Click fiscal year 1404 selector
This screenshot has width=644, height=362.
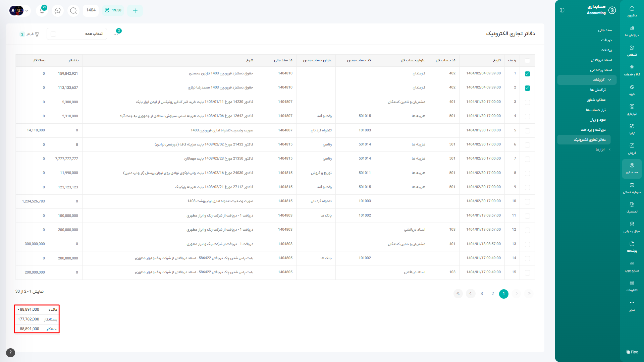(91, 10)
